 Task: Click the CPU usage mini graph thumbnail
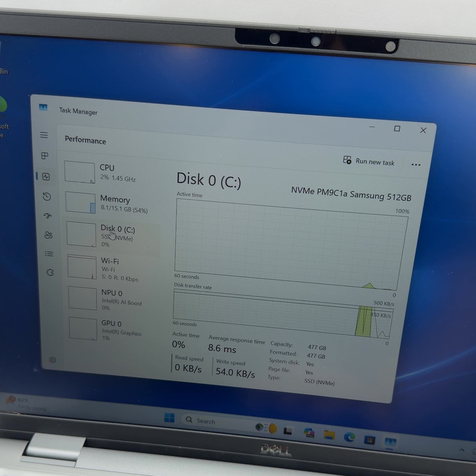[80, 172]
